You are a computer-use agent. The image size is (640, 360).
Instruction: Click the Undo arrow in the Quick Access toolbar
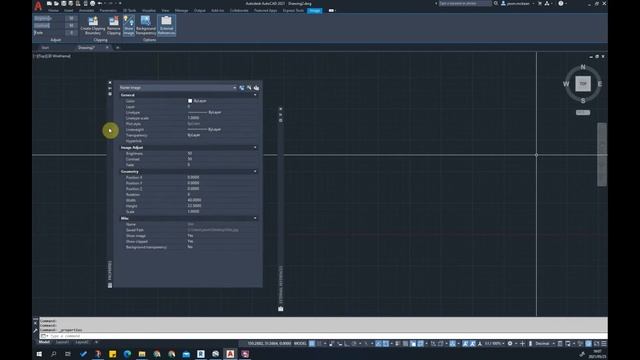pyautogui.click(x=99, y=3)
